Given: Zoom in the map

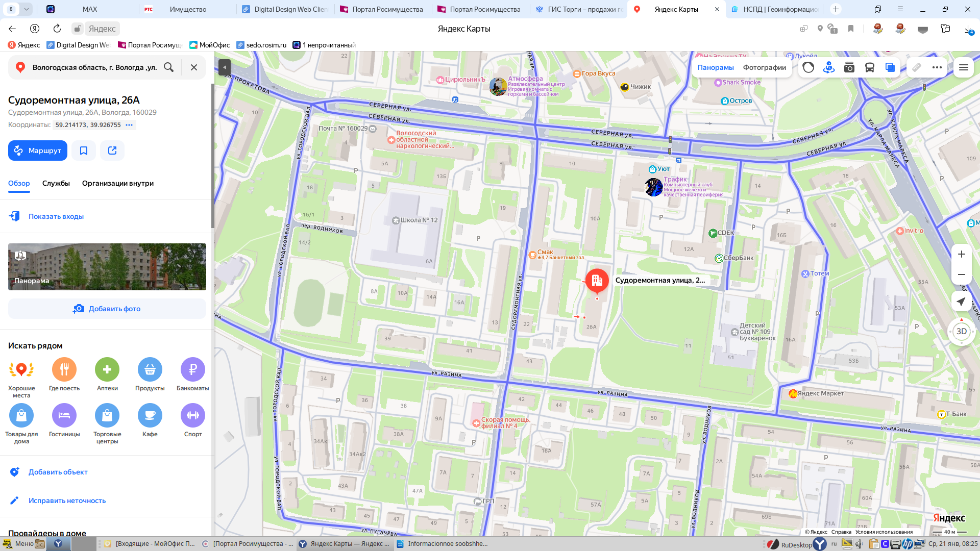Looking at the screenshot, I should 961,254.
